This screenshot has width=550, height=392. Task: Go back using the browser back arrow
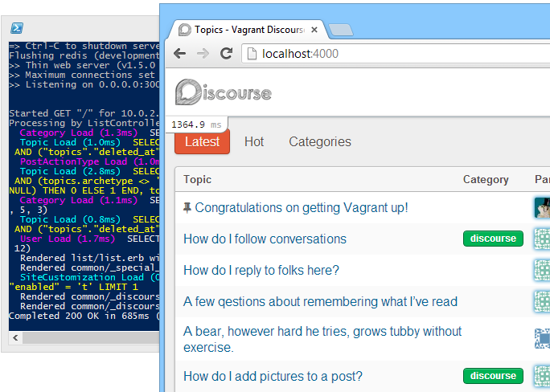180,53
